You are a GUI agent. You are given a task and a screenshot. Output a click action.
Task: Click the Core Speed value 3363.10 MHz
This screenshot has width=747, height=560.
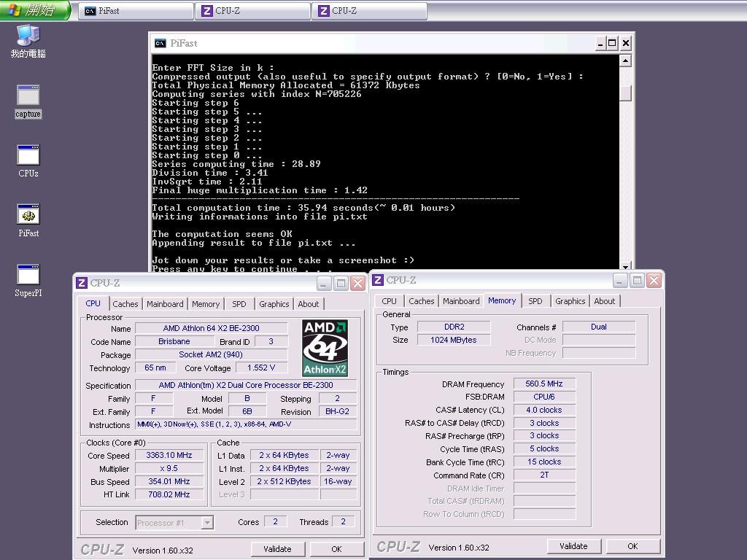[x=169, y=455]
